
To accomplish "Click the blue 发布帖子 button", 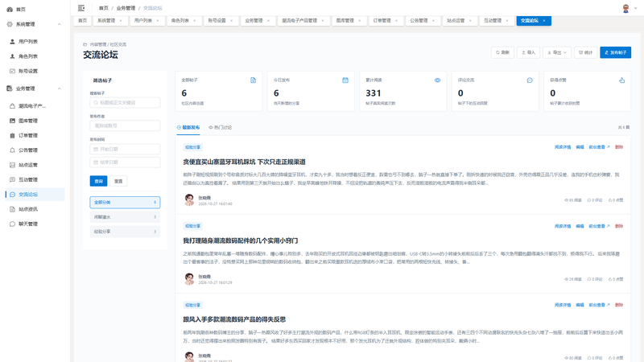I will [x=615, y=52].
